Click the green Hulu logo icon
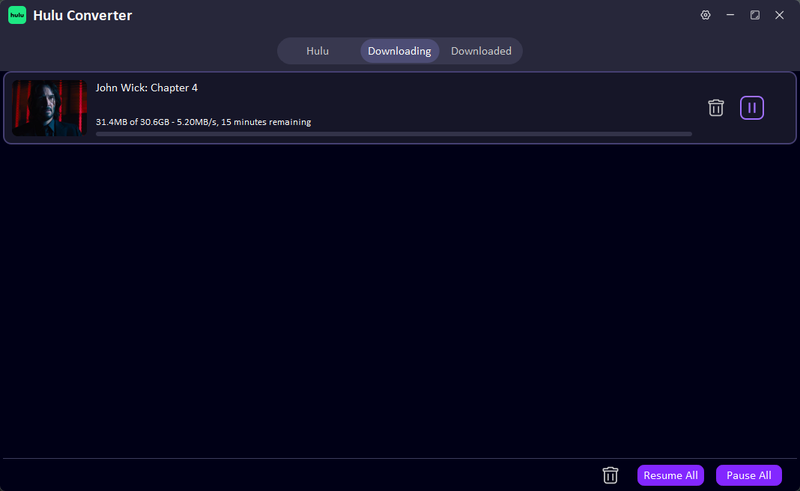This screenshot has height=491, width=800. 17,15
